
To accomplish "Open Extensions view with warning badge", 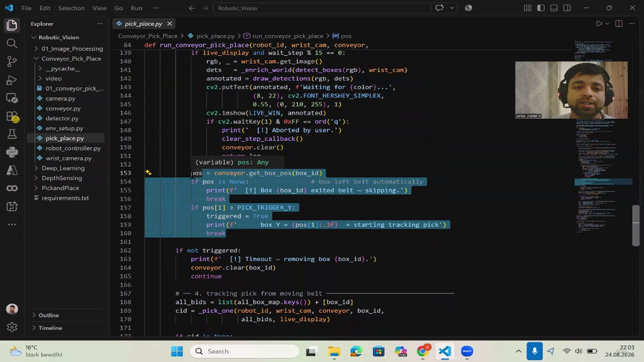I will 12,116.
